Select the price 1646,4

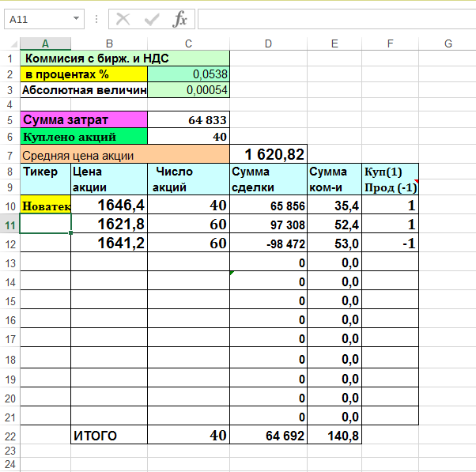(109, 205)
